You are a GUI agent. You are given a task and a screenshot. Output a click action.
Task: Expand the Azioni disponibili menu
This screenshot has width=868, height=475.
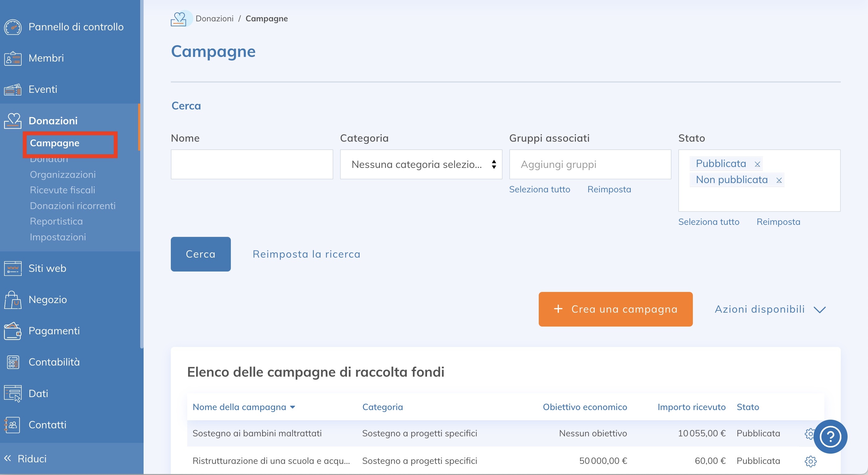(x=771, y=309)
